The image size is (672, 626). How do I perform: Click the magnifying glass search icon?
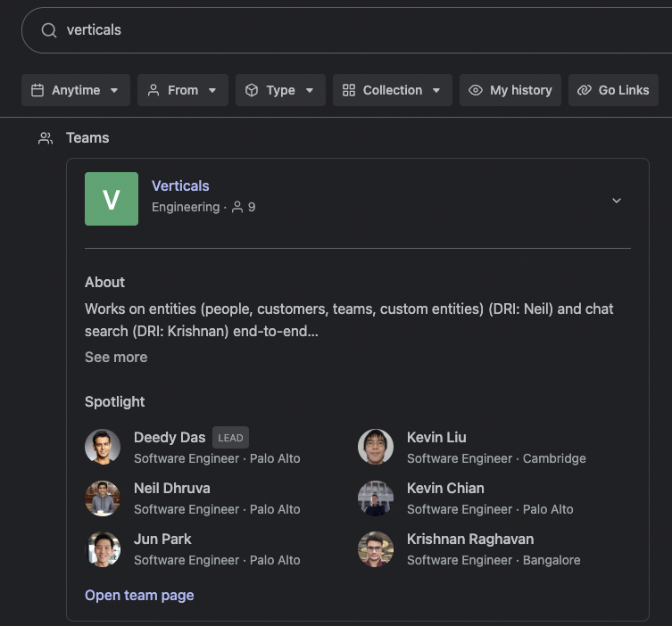[x=49, y=30]
